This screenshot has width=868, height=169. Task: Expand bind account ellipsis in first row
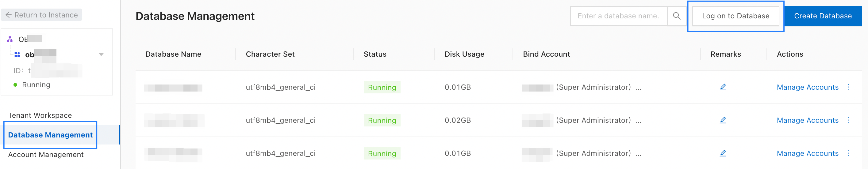[x=638, y=88]
